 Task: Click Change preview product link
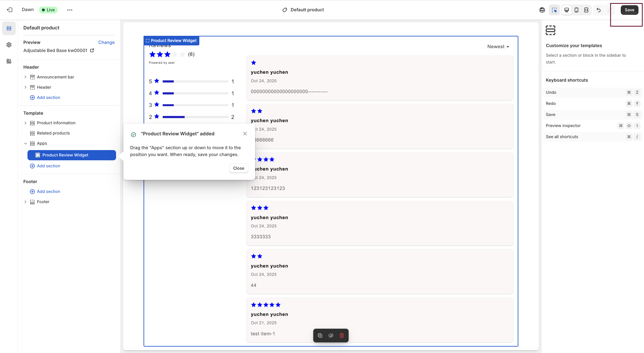(x=106, y=42)
